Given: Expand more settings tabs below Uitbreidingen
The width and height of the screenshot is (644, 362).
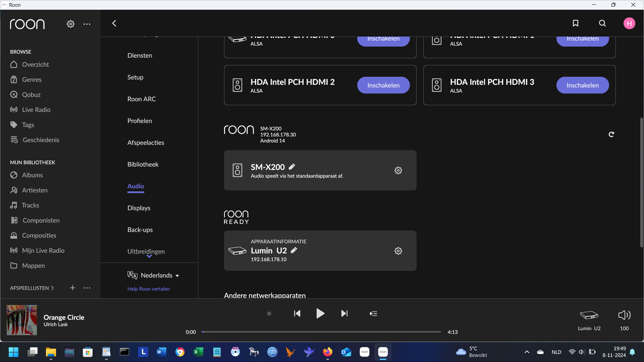Looking at the screenshot, I should (x=149, y=256).
